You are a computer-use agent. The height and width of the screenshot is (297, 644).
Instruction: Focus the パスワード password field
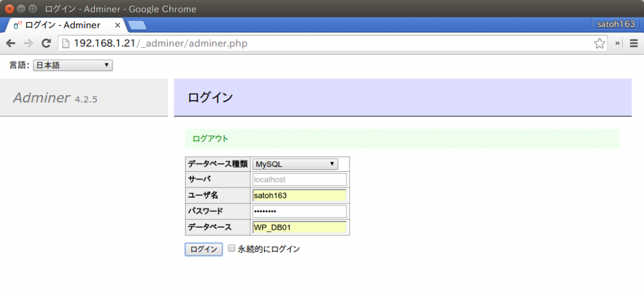[299, 211]
